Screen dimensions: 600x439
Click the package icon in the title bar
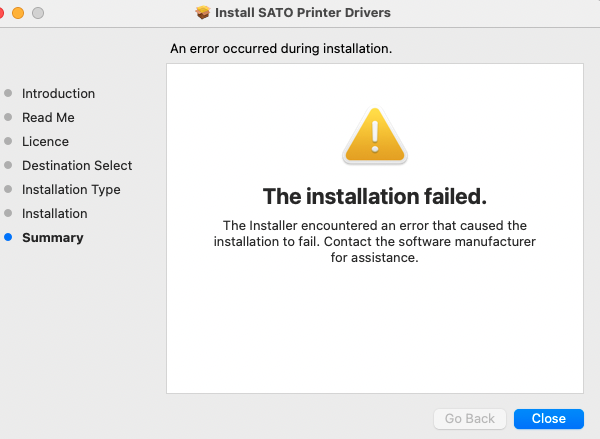click(x=203, y=13)
